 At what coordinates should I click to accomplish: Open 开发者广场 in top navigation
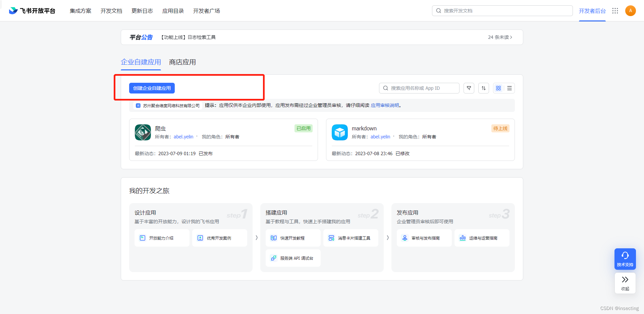tap(207, 11)
